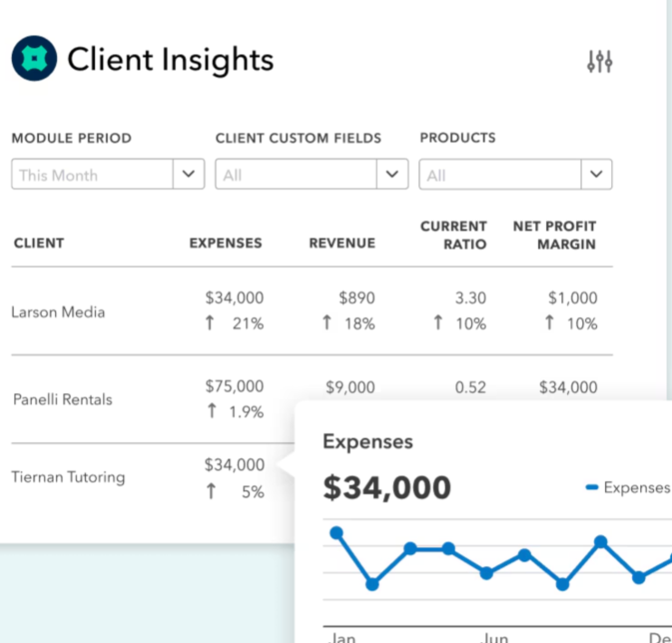Screen dimensions: 672x643
Task: Select Panelli Rentals current ratio 0.52
Action: [x=471, y=388]
